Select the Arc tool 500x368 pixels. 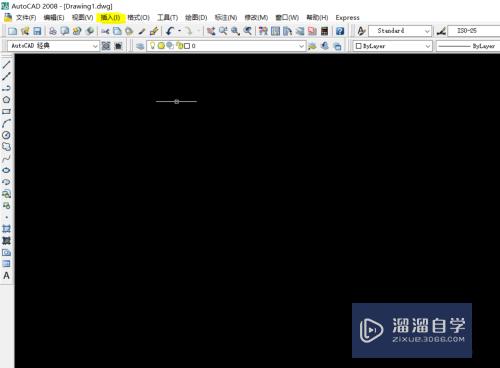(6, 123)
